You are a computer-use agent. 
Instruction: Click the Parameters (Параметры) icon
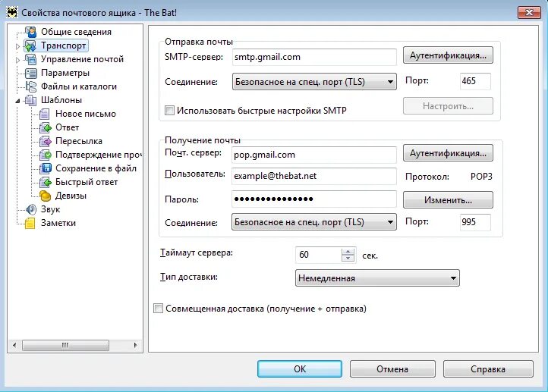(x=31, y=73)
